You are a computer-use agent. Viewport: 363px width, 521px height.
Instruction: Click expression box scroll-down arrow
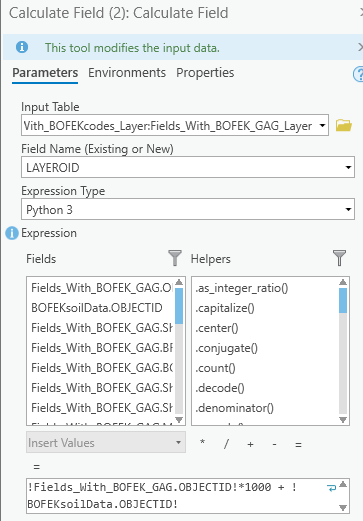click(x=343, y=507)
